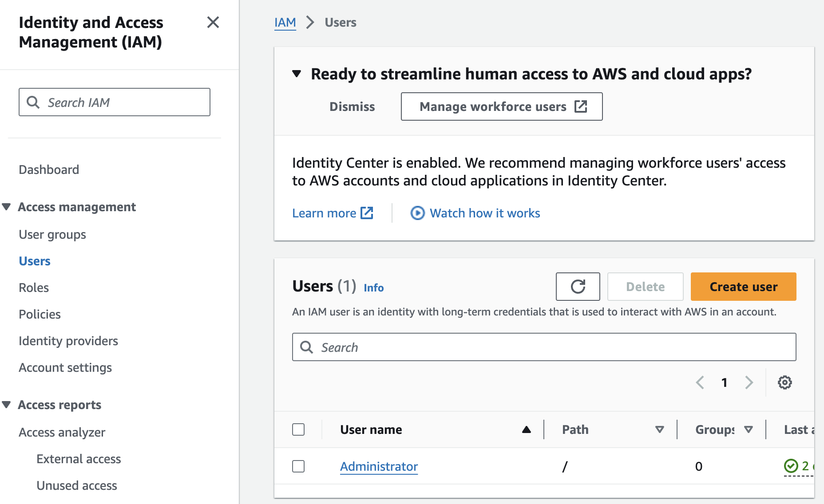Open Identity providers in sidebar
The height and width of the screenshot is (504, 824).
pos(68,341)
